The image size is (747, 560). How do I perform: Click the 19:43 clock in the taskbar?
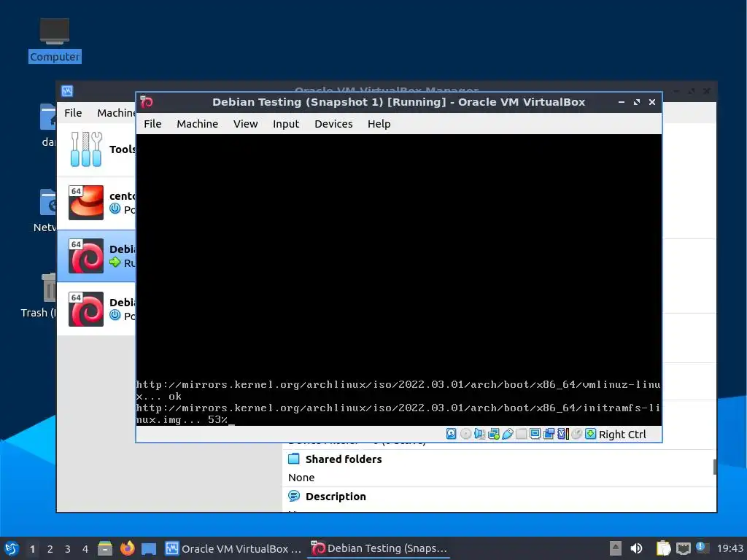coord(729,548)
